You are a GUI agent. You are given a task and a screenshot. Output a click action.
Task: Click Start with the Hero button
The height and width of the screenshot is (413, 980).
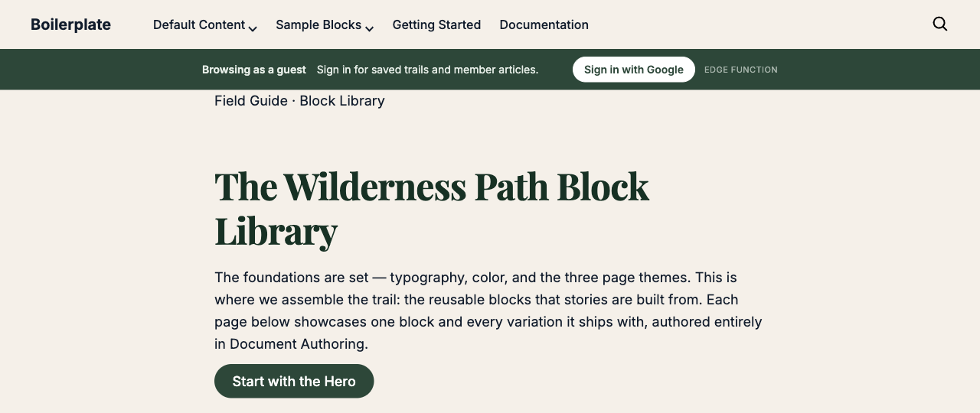click(x=294, y=381)
